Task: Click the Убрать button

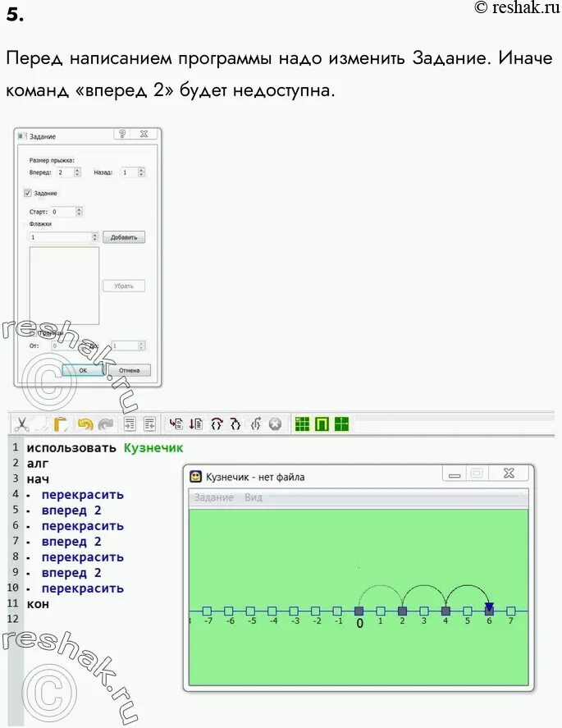Action: [124, 286]
